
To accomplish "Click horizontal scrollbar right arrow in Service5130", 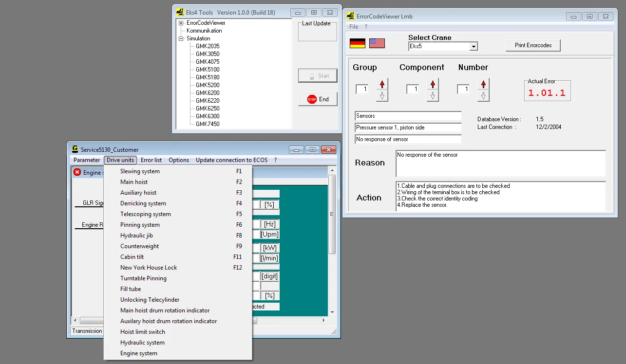I will tap(324, 321).
